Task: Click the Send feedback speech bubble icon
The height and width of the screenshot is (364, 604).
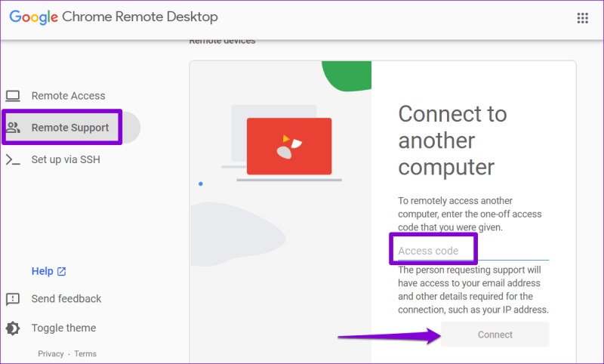Action: coord(13,299)
